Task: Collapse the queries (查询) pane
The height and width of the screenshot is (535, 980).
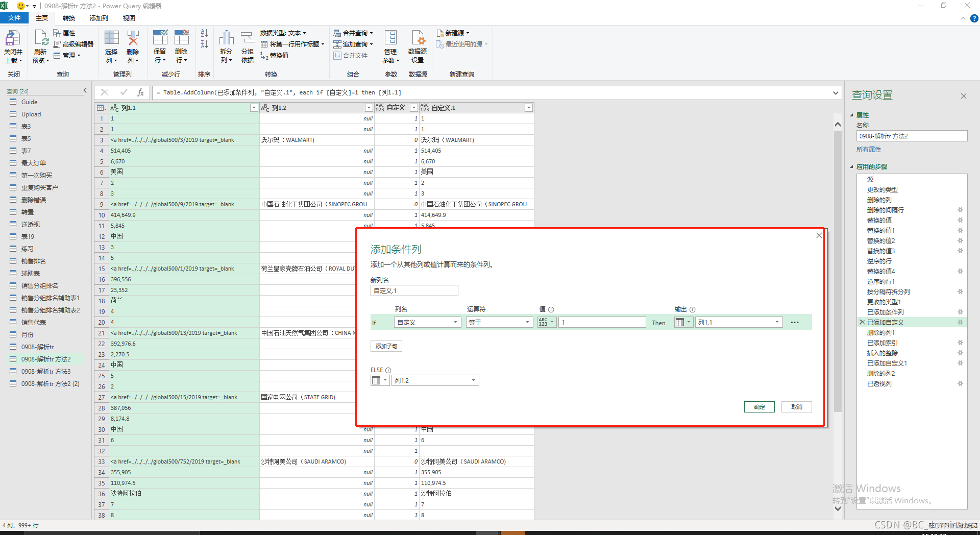Action: (x=85, y=90)
